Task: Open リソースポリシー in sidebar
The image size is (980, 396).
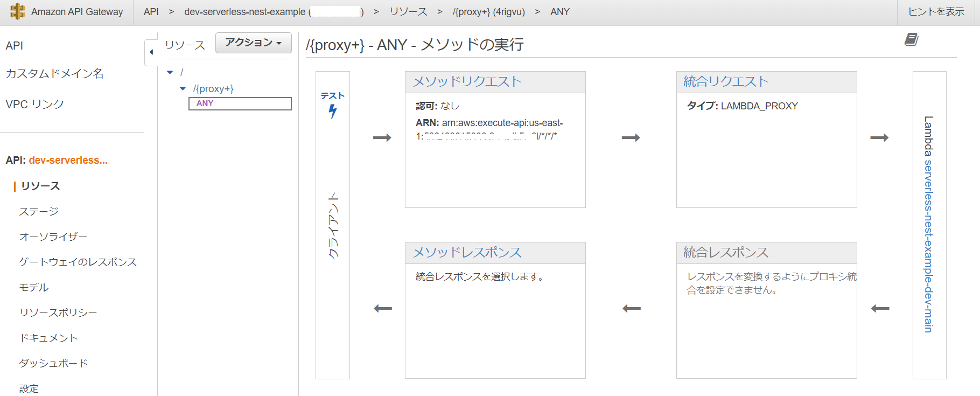Action: 58,312
